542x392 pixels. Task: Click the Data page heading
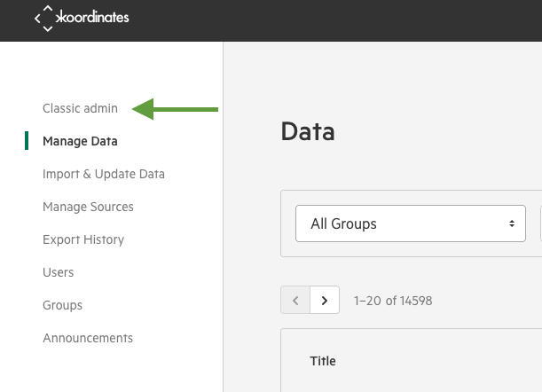point(308,132)
